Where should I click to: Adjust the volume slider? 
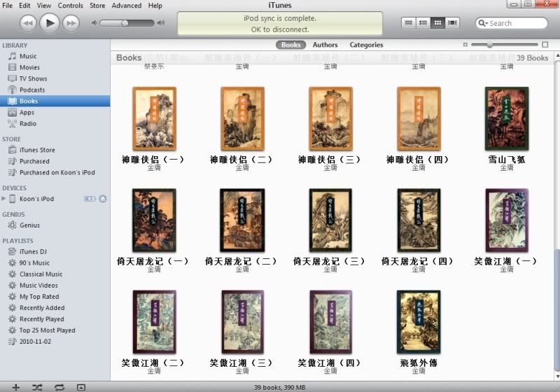pos(125,23)
